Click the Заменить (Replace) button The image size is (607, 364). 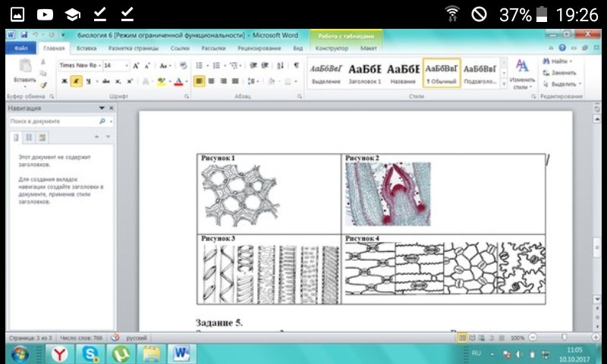tap(559, 73)
